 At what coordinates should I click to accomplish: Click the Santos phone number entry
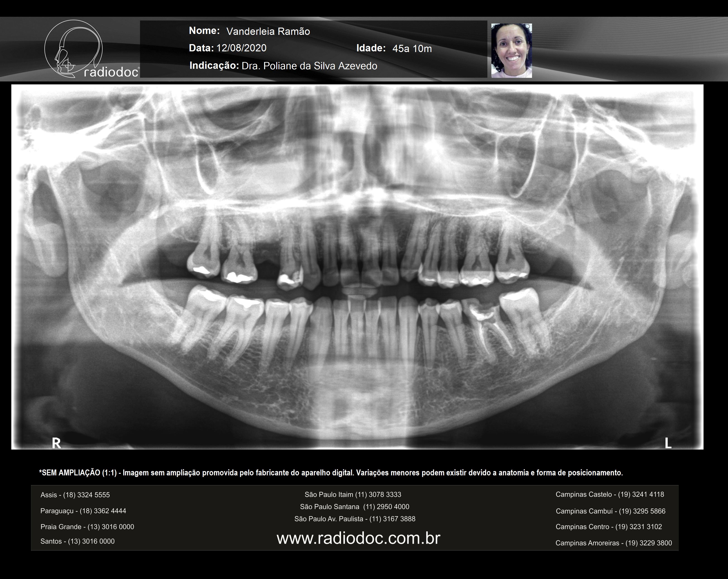pos(77,541)
